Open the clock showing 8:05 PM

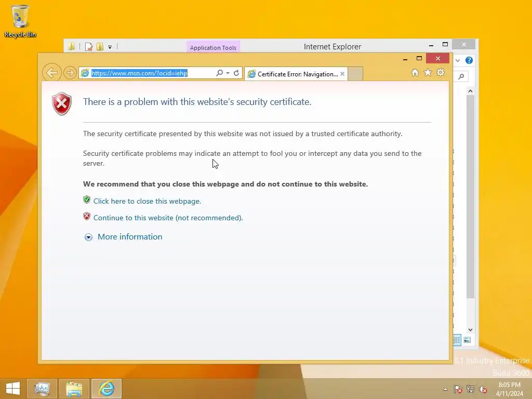pyautogui.click(x=509, y=389)
